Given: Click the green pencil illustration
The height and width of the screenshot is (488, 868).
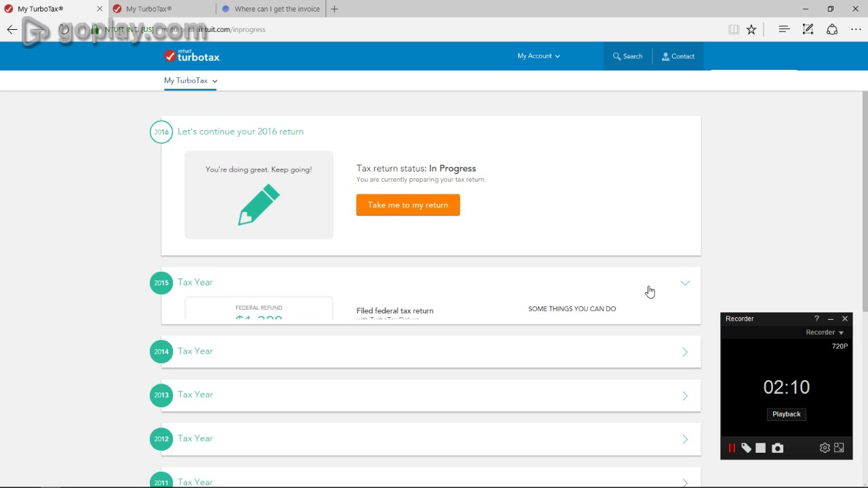Looking at the screenshot, I should pyautogui.click(x=259, y=205).
